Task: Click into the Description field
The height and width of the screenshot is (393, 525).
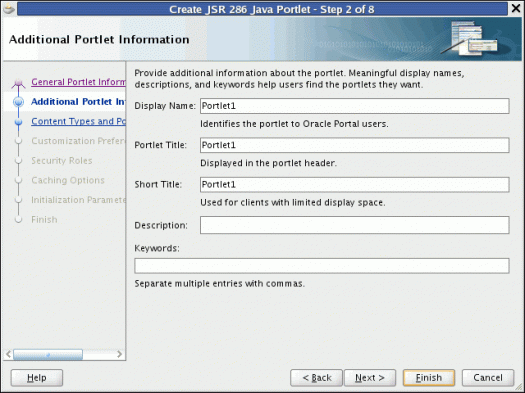Action: pos(355,225)
